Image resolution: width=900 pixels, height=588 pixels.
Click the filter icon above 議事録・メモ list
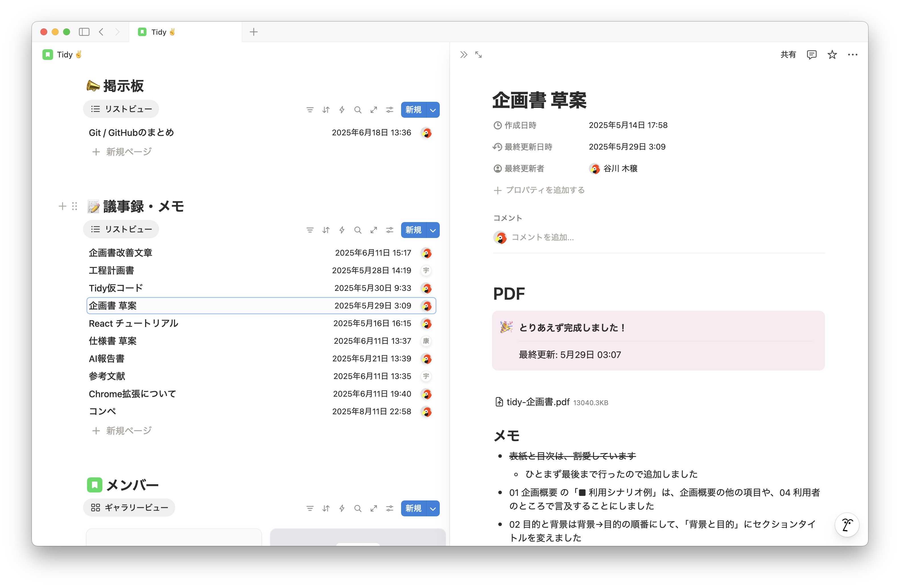pos(310,230)
